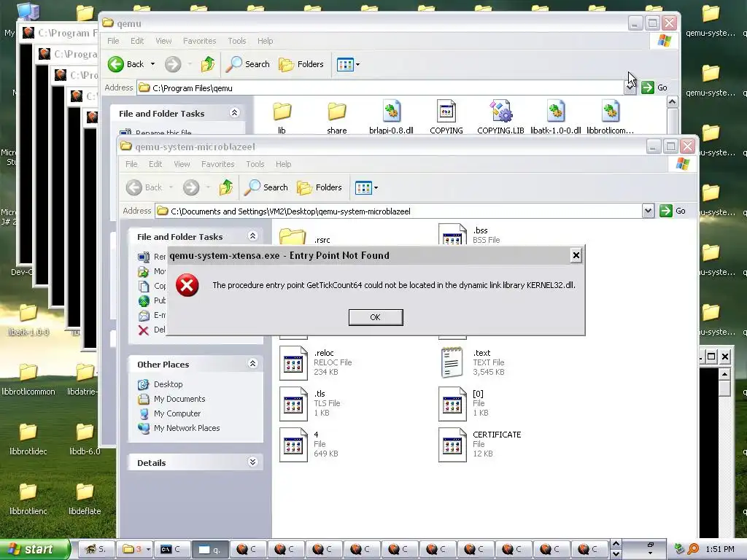Click OK in the Entry Point Not Found dialog

click(x=376, y=317)
